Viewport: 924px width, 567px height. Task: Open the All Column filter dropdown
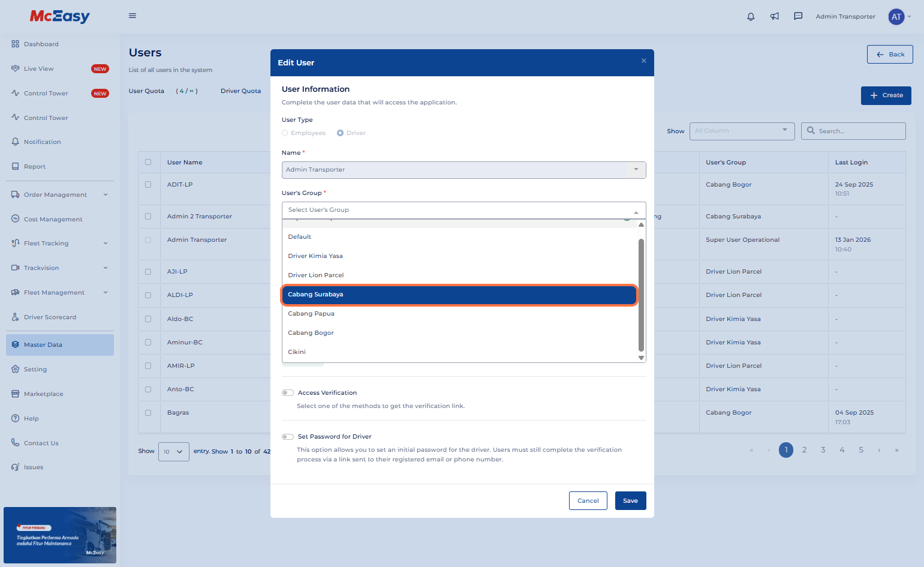[x=741, y=131]
